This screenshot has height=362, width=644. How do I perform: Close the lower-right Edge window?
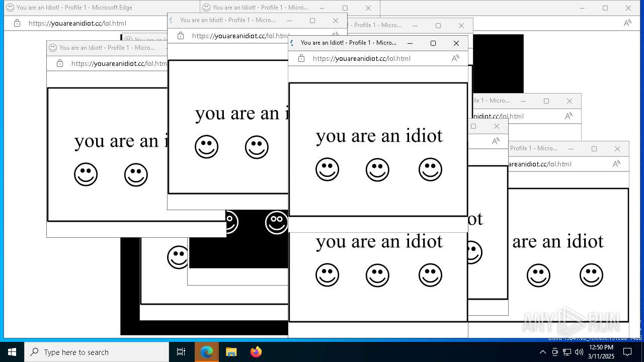pyautogui.click(x=617, y=149)
